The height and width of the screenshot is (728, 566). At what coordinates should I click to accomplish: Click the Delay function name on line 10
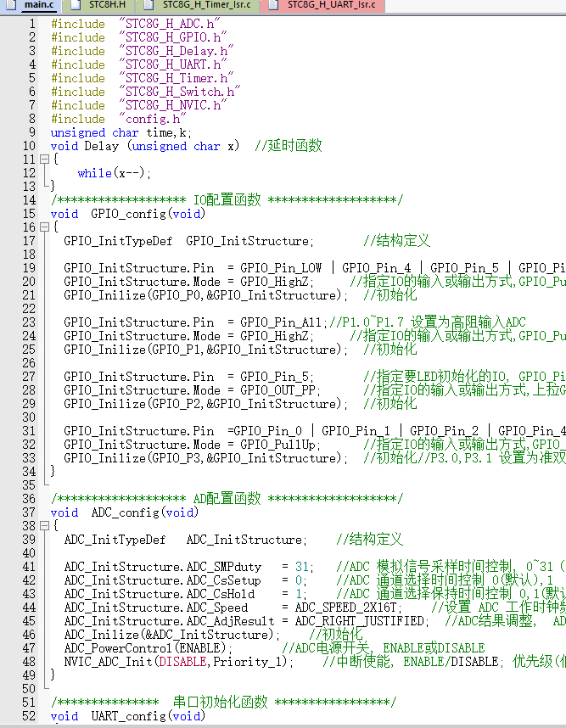[x=101, y=146]
